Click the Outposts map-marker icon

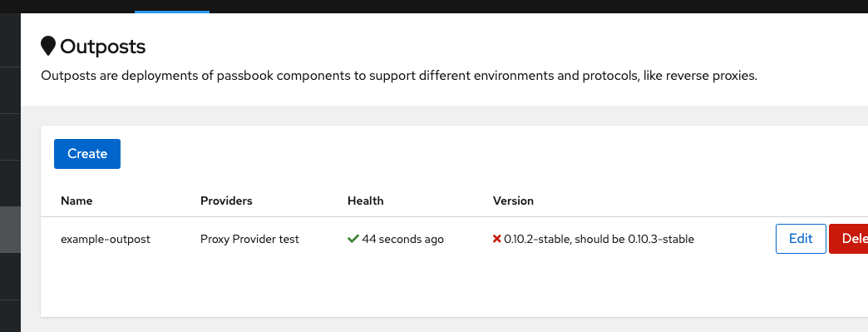tap(48, 47)
